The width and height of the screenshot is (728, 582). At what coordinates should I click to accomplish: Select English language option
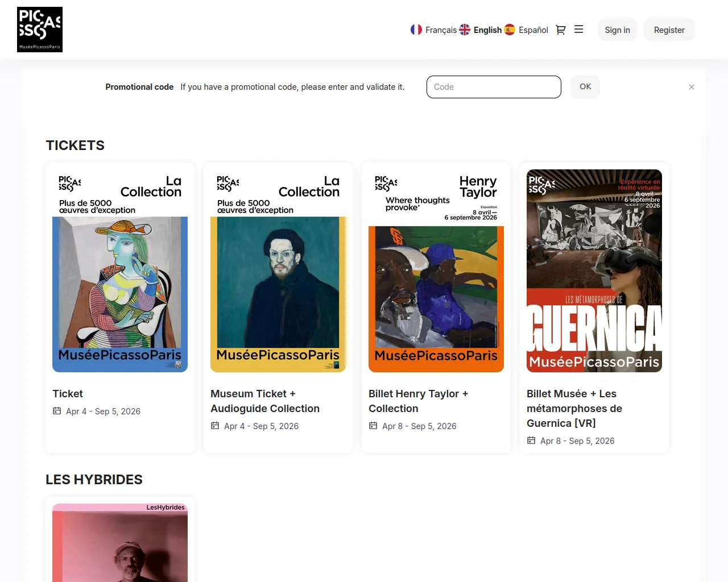click(487, 30)
